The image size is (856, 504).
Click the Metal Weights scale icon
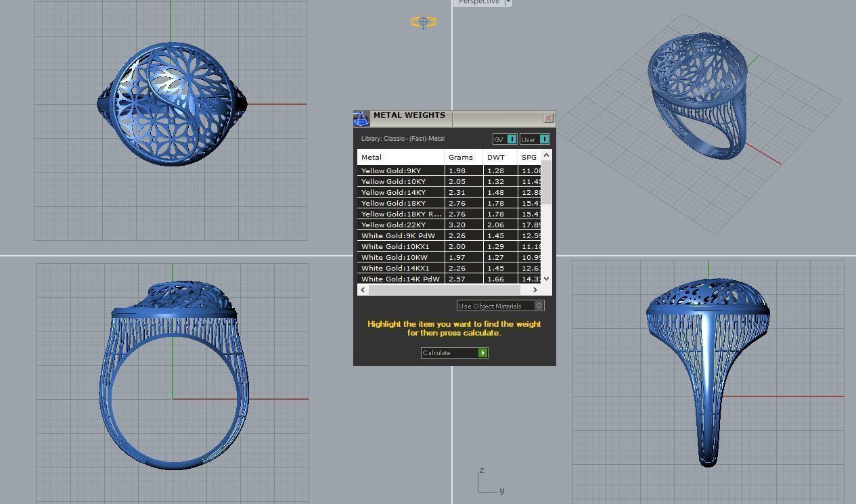pyautogui.click(x=361, y=119)
